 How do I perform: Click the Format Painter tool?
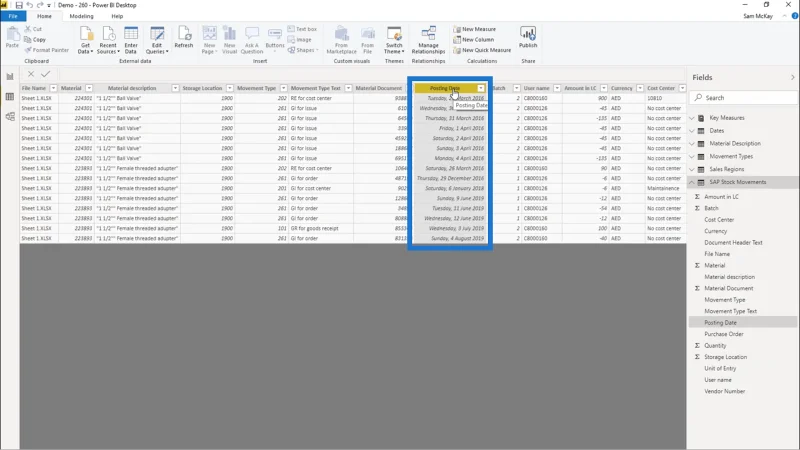point(47,50)
